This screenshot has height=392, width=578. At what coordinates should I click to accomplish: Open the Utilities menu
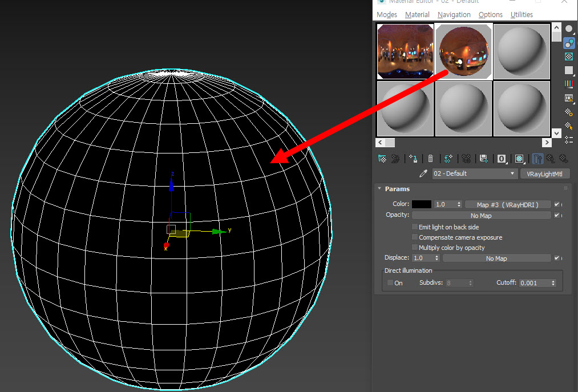pyautogui.click(x=522, y=15)
